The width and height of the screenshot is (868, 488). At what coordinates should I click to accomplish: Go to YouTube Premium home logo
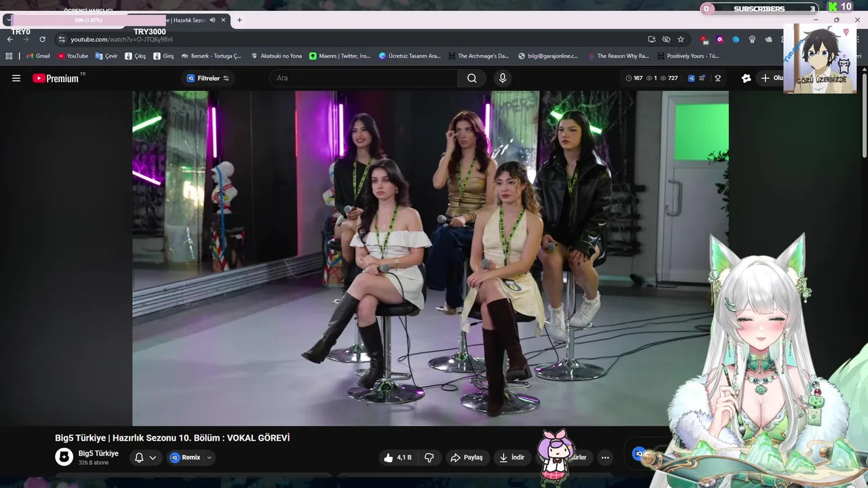pos(56,78)
